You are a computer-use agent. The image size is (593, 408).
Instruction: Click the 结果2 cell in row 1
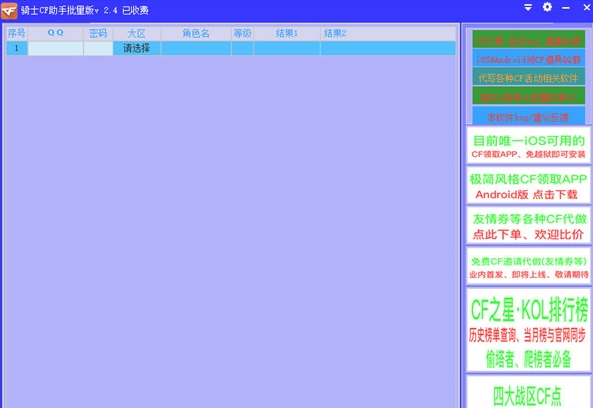pos(388,48)
